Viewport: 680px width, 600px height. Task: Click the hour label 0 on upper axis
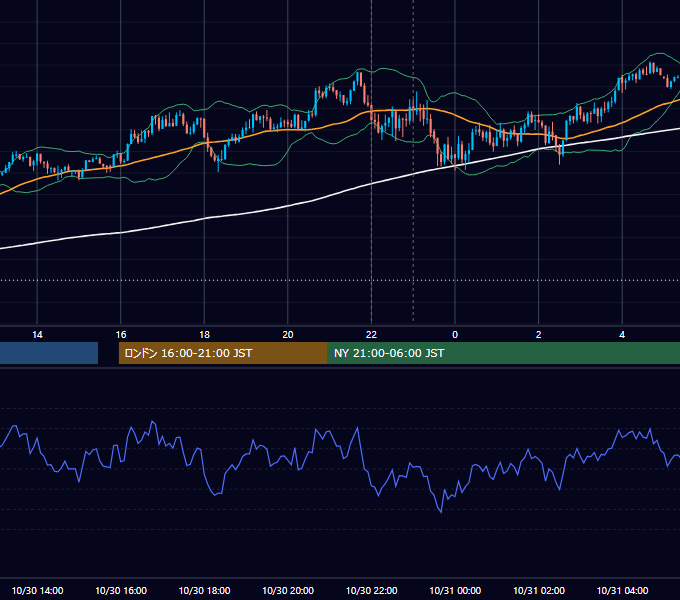(455, 335)
